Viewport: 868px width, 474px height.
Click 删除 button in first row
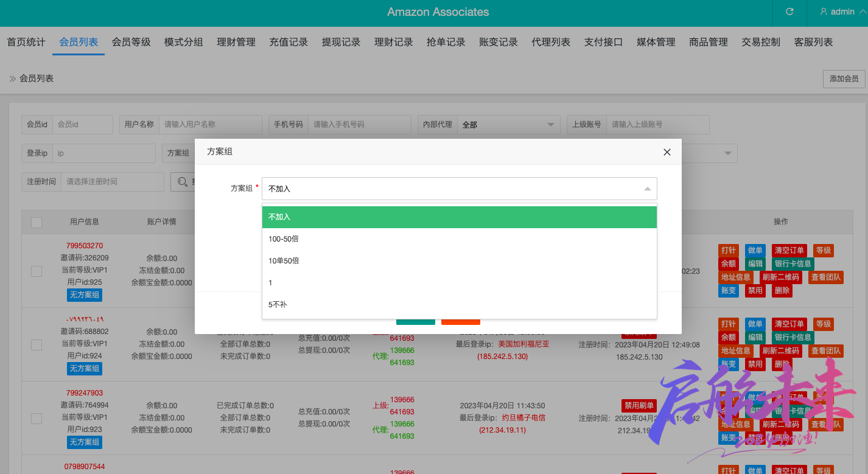click(x=782, y=291)
